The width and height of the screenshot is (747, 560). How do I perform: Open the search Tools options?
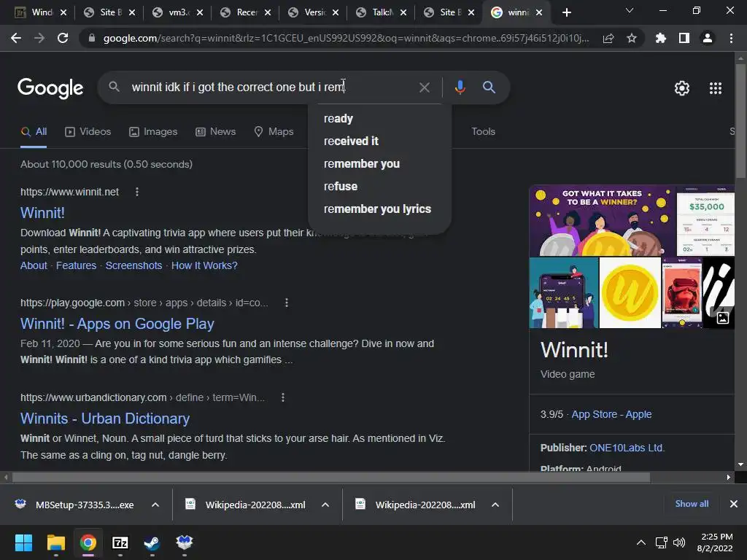tap(483, 132)
